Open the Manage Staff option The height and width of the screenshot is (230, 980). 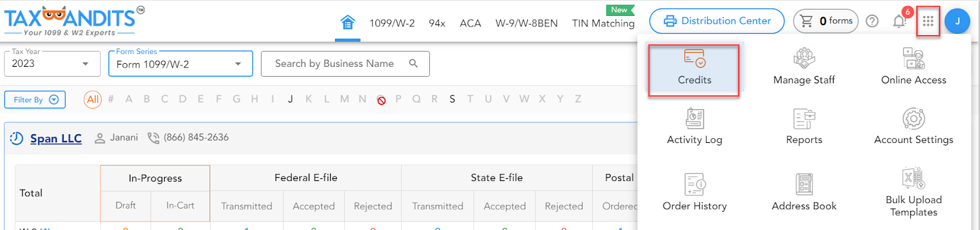click(x=804, y=67)
